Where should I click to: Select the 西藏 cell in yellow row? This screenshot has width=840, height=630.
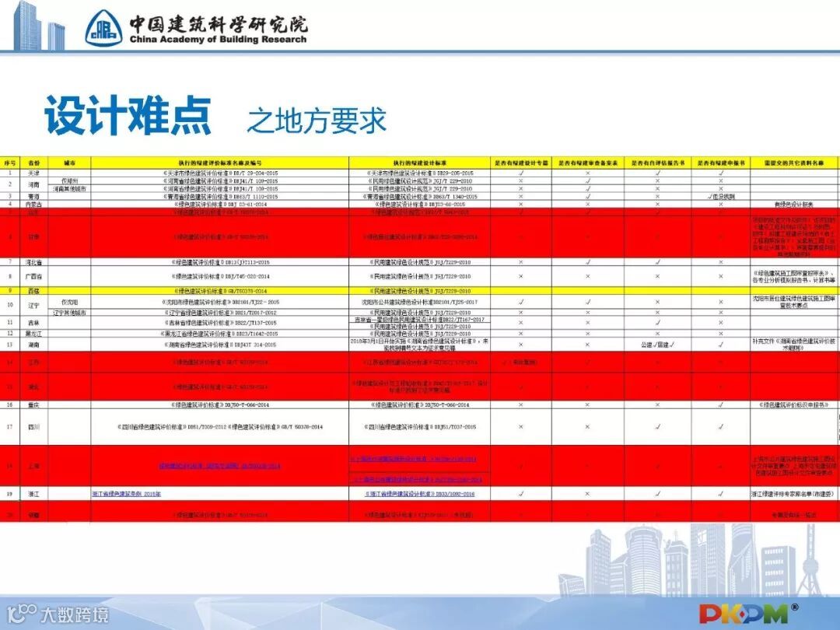pyautogui.click(x=33, y=291)
